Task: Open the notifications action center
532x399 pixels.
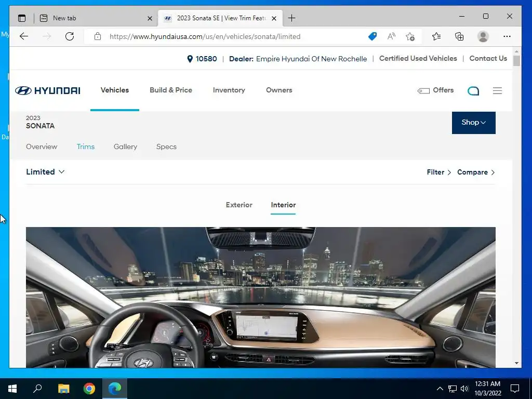Action: 515,389
